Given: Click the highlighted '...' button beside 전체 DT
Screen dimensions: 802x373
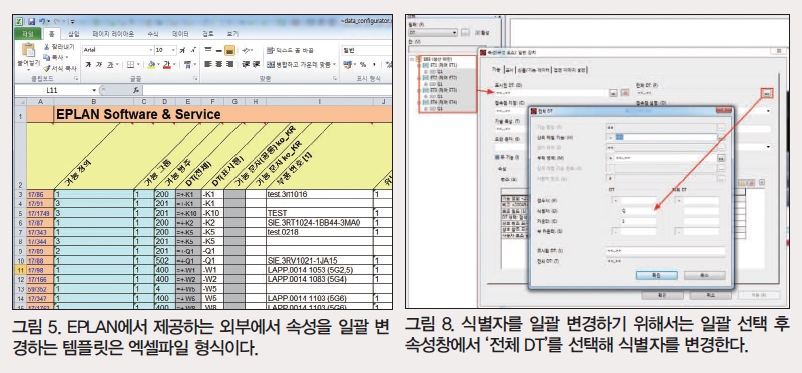Looking at the screenshot, I should [x=766, y=93].
